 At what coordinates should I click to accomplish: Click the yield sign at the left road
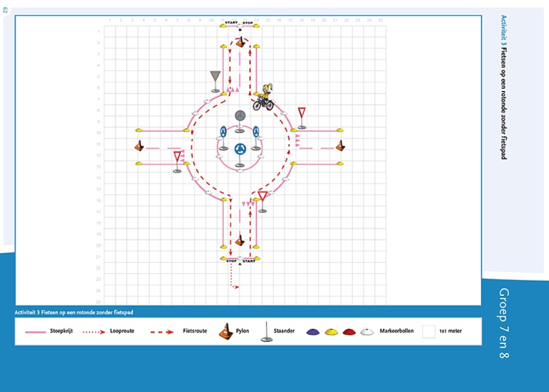pos(177,162)
